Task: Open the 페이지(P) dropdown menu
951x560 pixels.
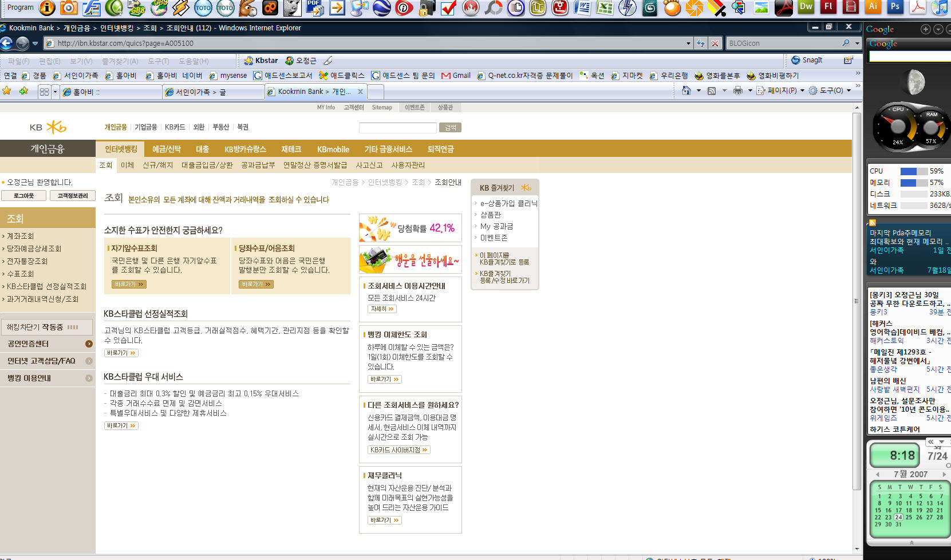Action: [780, 90]
